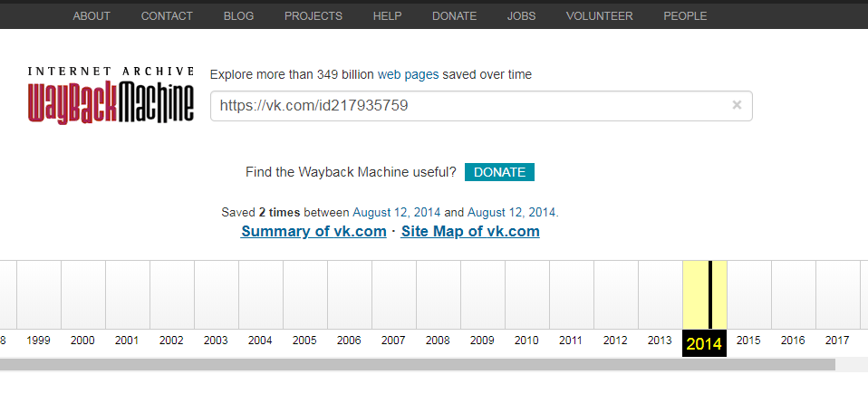Image resolution: width=868 pixels, height=413 pixels.
Task: Clear the URL search field
Action: [x=737, y=105]
